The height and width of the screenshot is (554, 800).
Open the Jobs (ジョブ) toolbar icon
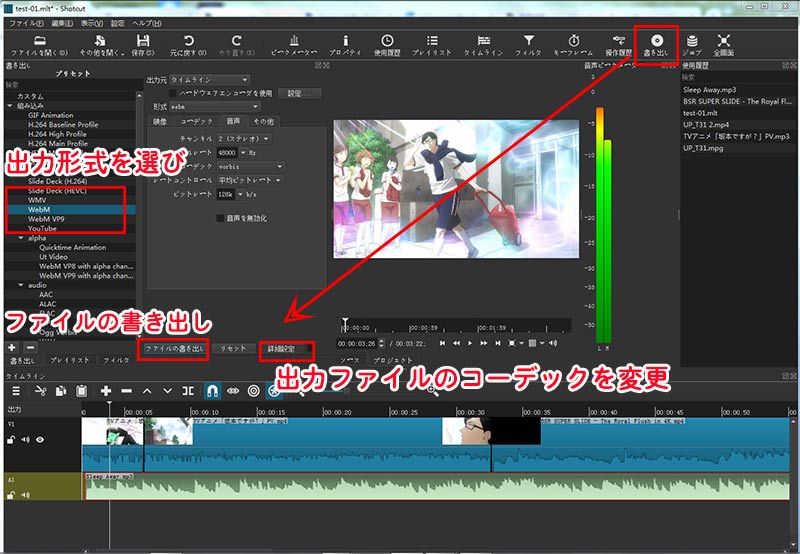click(692, 41)
